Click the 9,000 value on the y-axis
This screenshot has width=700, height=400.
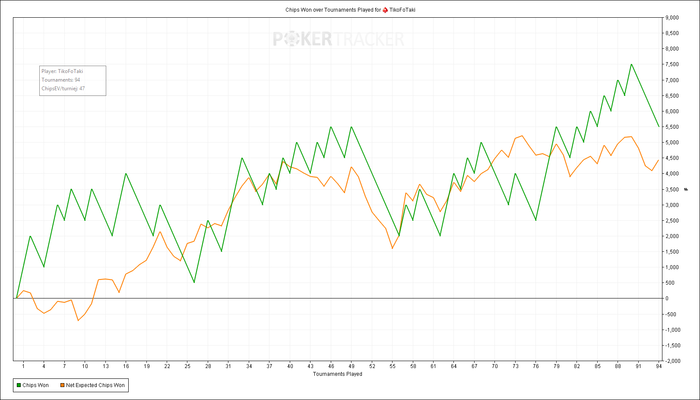coord(672,18)
